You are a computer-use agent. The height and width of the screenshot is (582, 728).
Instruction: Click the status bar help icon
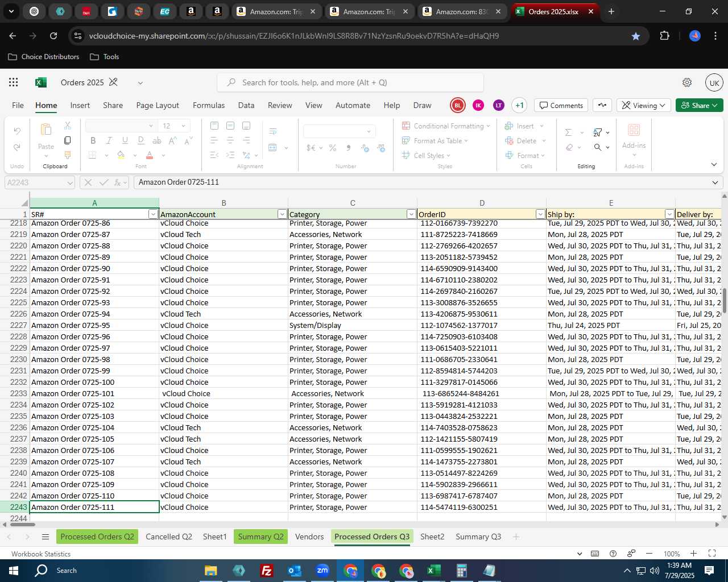tap(613, 554)
